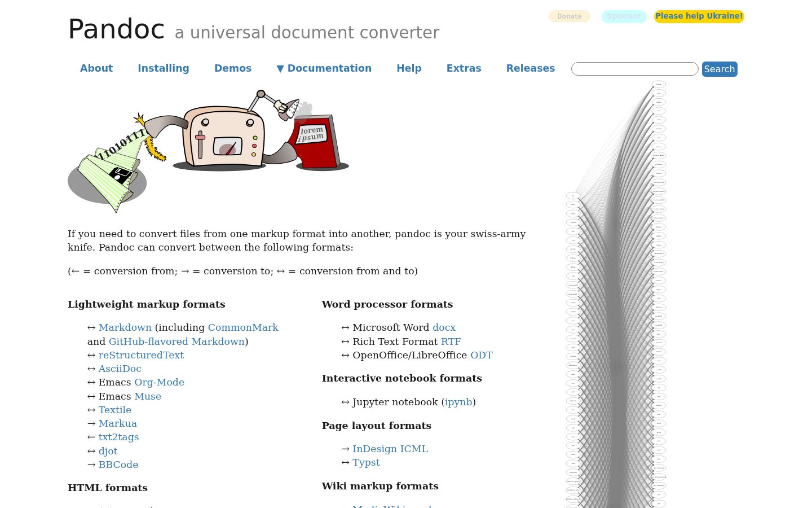Viewport: 812px width, 508px height.
Task: Go to the Installing page
Action: point(164,68)
